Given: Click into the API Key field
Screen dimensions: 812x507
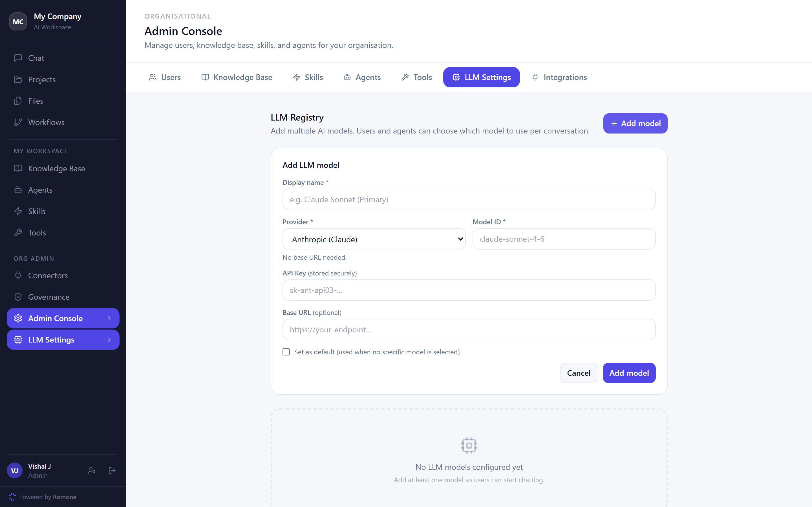Looking at the screenshot, I should pyautogui.click(x=469, y=290).
